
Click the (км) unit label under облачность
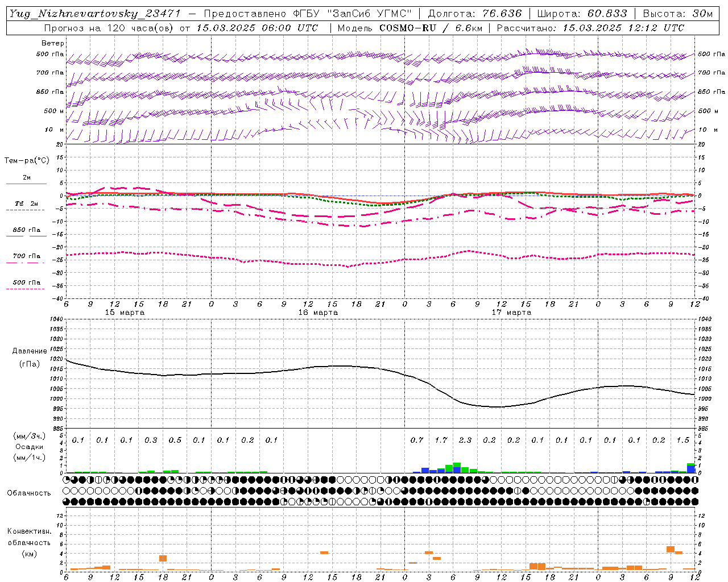29,554
